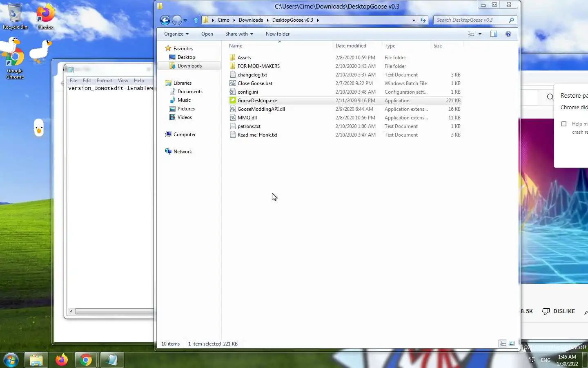Switch to large icons view in status bar
The image size is (588, 368).
pyautogui.click(x=512, y=344)
